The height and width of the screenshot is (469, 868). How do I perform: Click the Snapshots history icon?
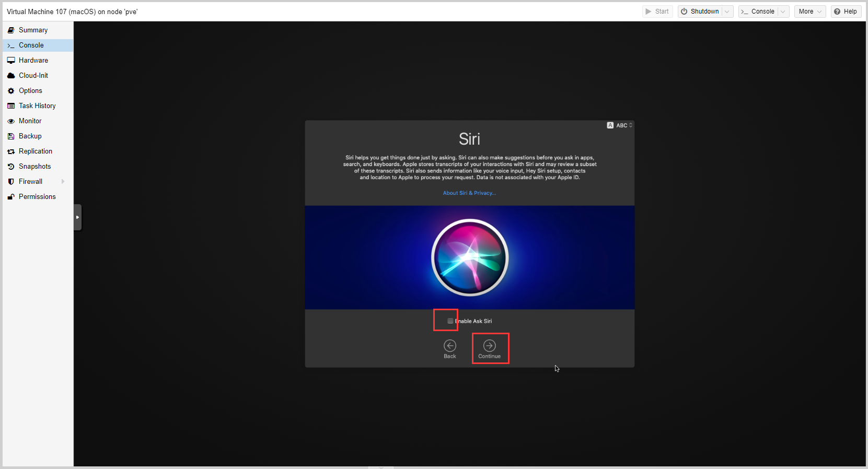[x=11, y=167]
